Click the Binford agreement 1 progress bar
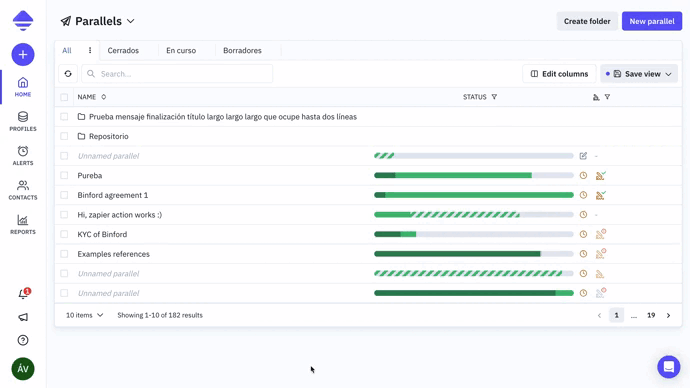 point(473,195)
